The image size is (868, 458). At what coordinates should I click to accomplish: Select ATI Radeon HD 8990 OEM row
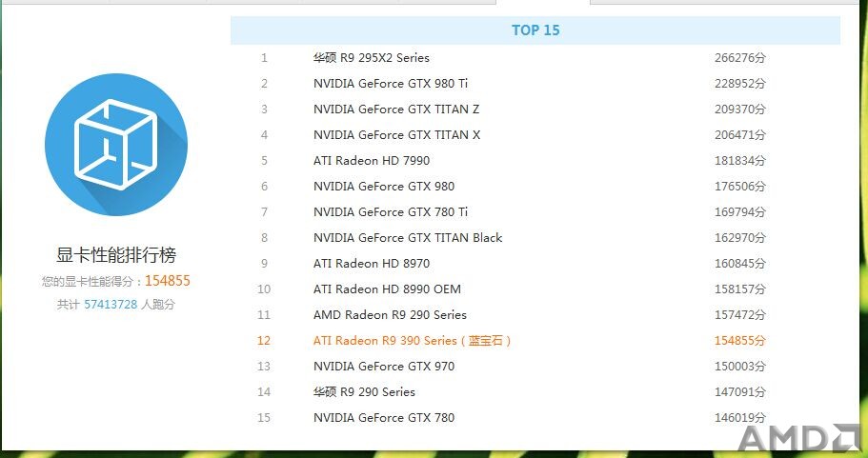535,289
